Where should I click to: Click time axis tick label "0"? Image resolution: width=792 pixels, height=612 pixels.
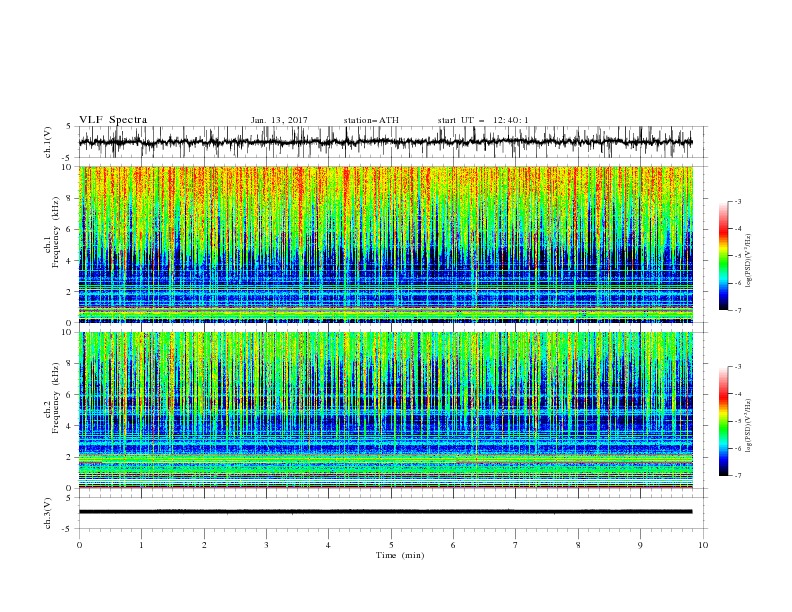[79, 545]
